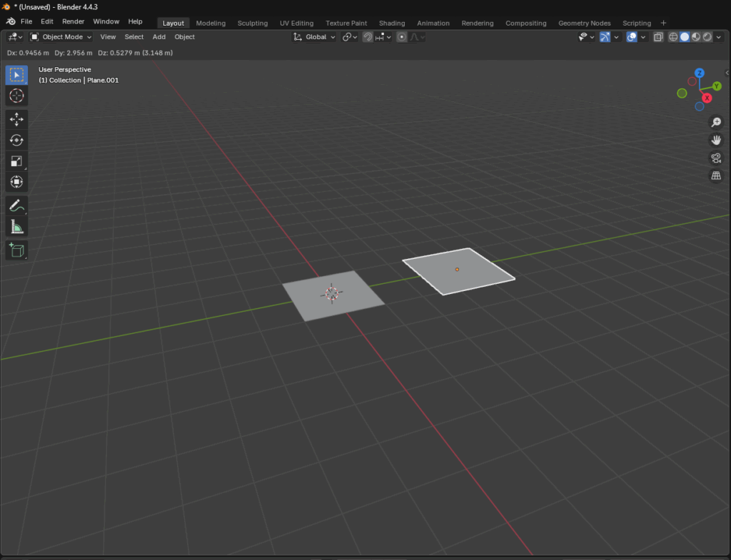
Task: Open the proportional editing falloff dropdown
Action: click(418, 37)
